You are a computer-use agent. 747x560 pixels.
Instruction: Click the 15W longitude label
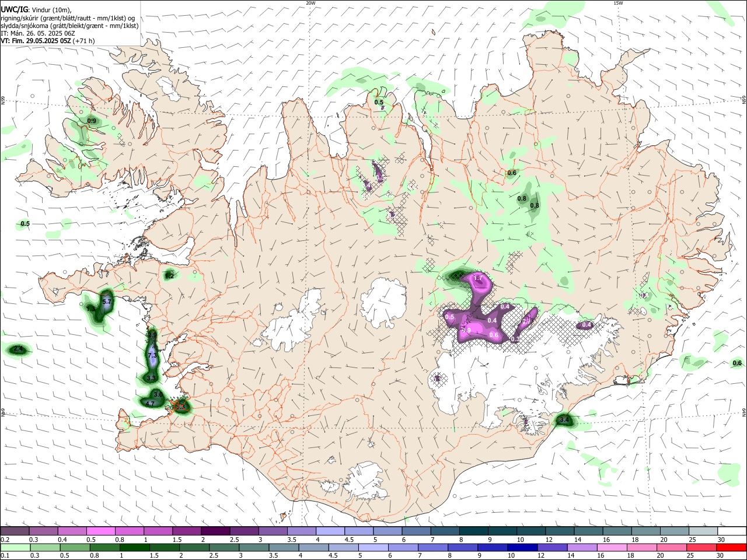pyautogui.click(x=618, y=3)
